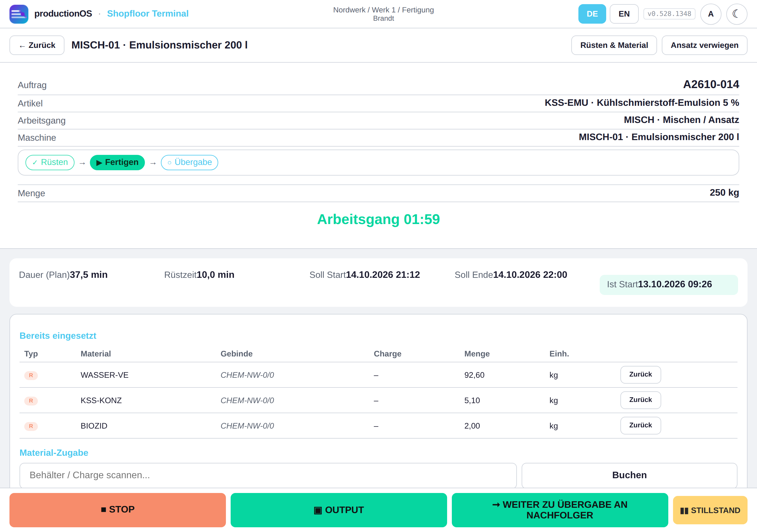Click the R type badge for KSS-KONZ

(31, 400)
